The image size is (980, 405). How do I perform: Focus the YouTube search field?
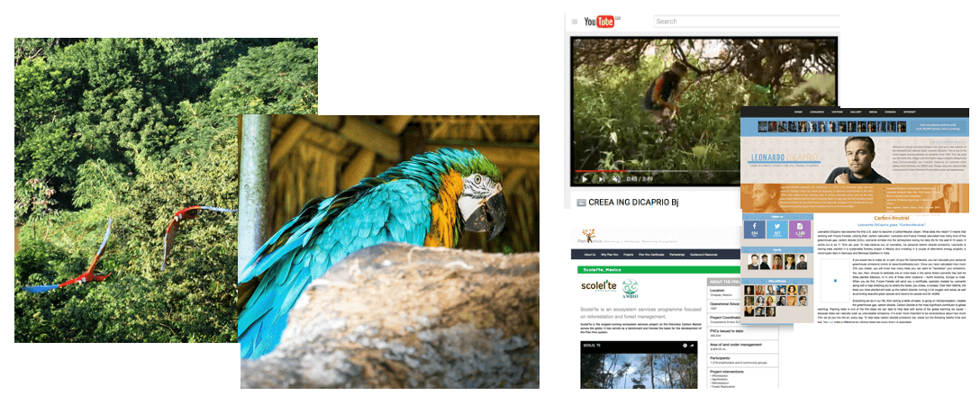click(x=744, y=22)
